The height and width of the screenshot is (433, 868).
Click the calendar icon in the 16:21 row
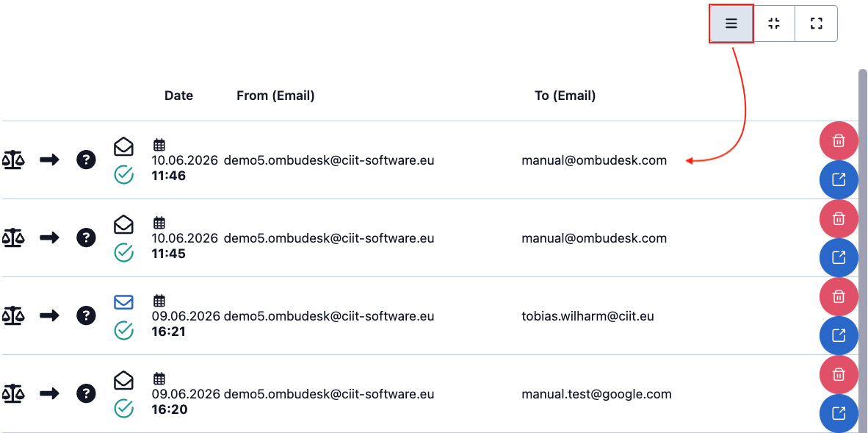[x=159, y=301]
